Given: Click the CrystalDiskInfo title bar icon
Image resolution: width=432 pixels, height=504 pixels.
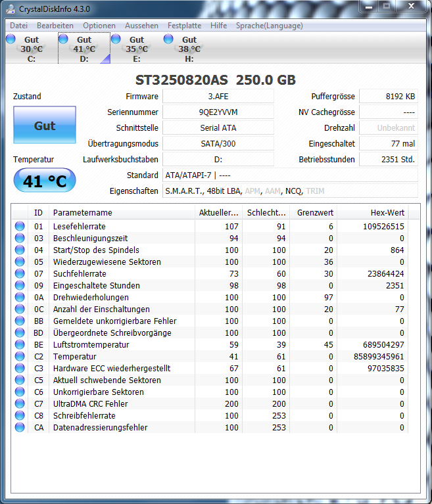Looking at the screenshot, I should click(11, 9).
